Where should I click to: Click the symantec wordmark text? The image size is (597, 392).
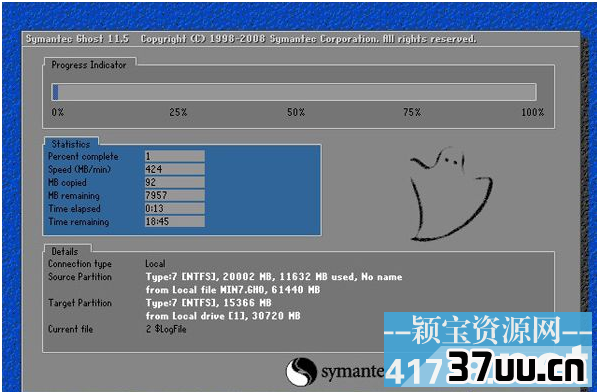click(353, 371)
